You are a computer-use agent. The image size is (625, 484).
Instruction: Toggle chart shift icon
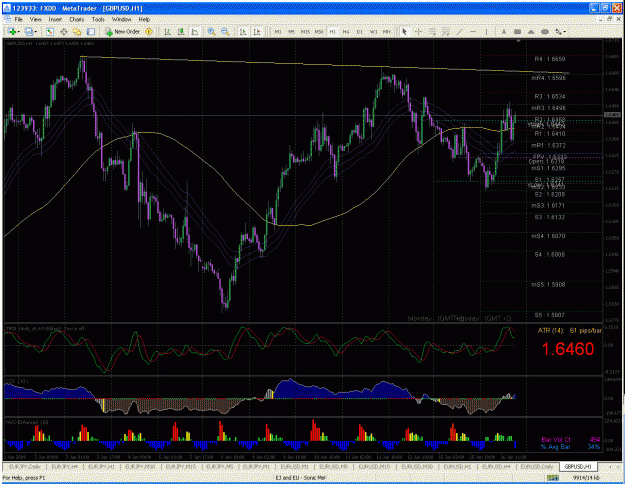pos(257,31)
